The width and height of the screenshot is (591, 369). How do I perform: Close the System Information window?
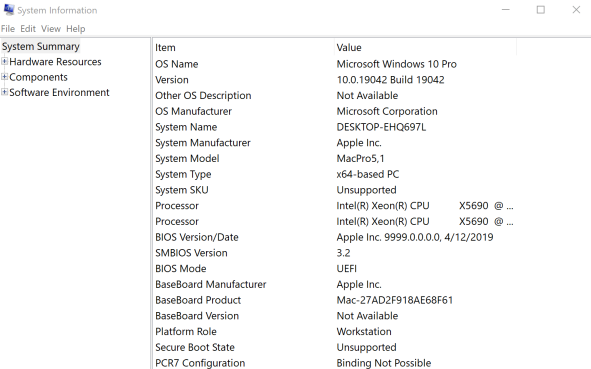576,10
